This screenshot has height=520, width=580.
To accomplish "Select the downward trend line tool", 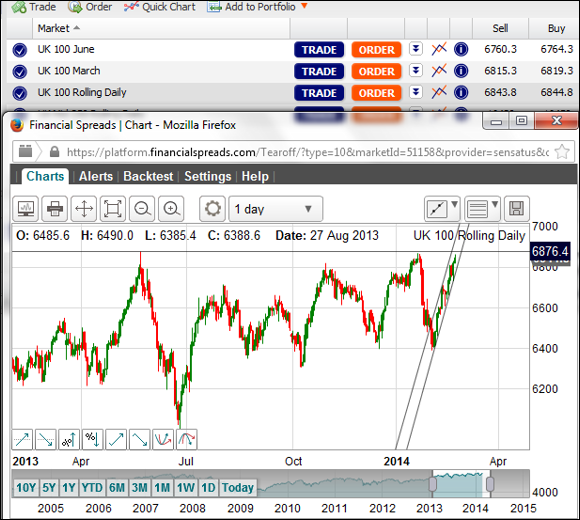I will point(46,439).
